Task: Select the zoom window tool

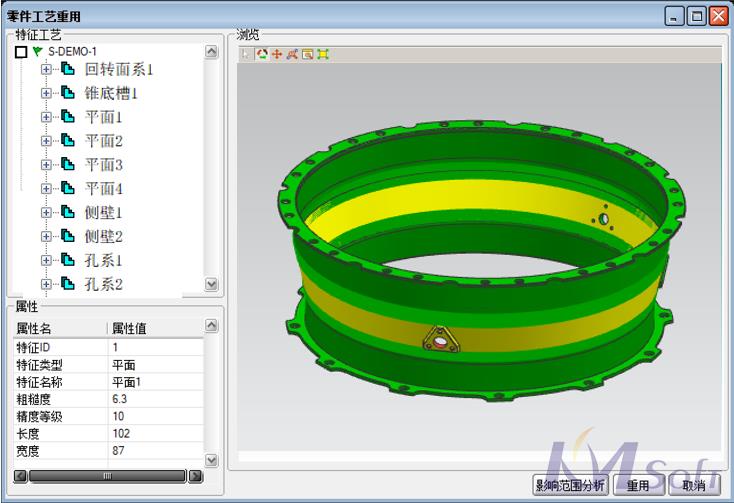Action: click(x=307, y=54)
